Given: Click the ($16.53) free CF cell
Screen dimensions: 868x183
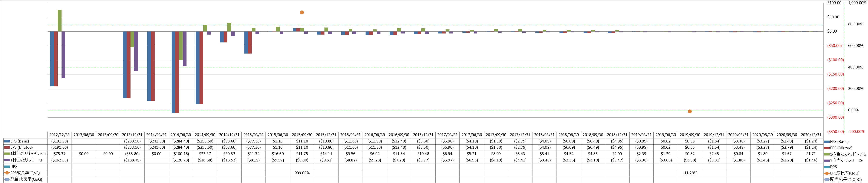Looking at the screenshot, I should point(229,160).
